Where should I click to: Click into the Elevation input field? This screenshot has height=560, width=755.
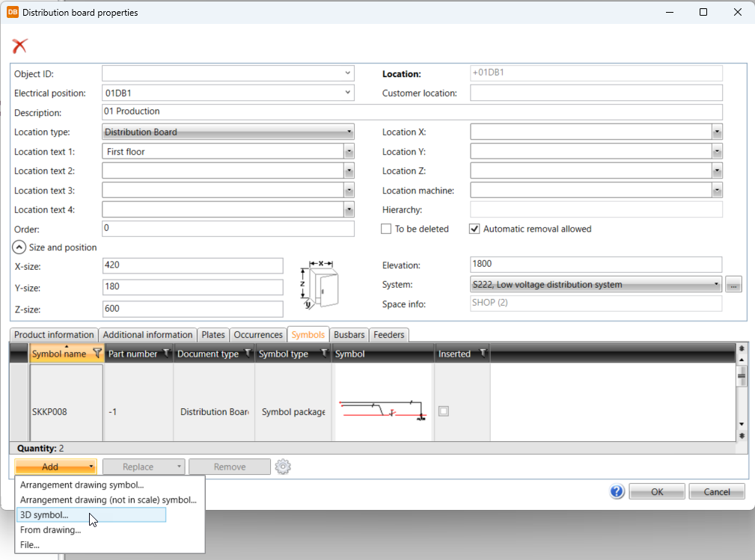595,265
